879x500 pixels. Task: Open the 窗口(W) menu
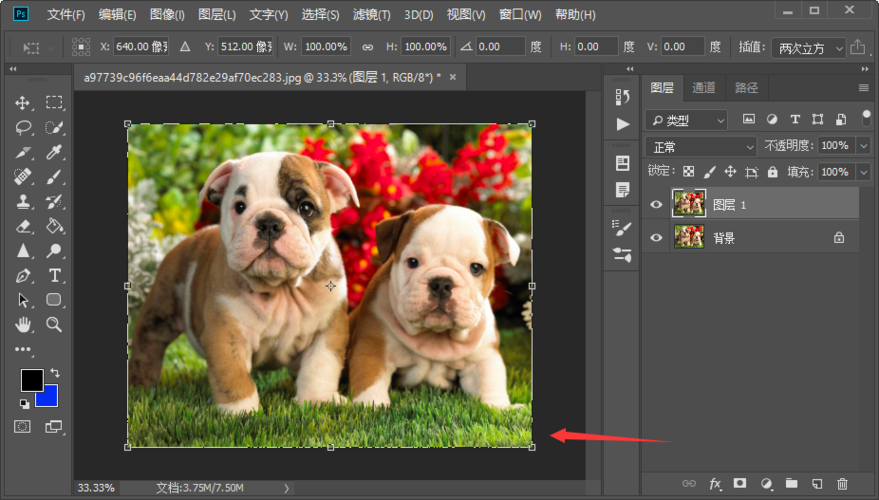click(520, 15)
